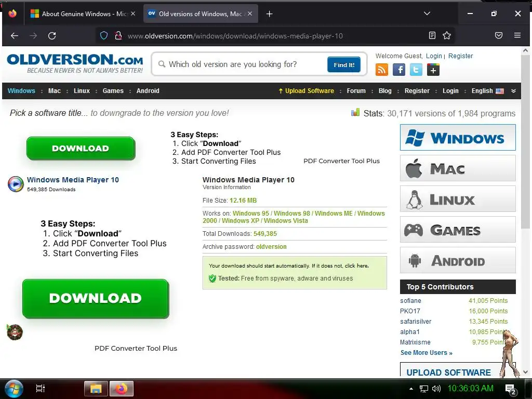This screenshot has width=532, height=399.
Task: Bookmark this page with the star icon
Action: tap(447, 35)
